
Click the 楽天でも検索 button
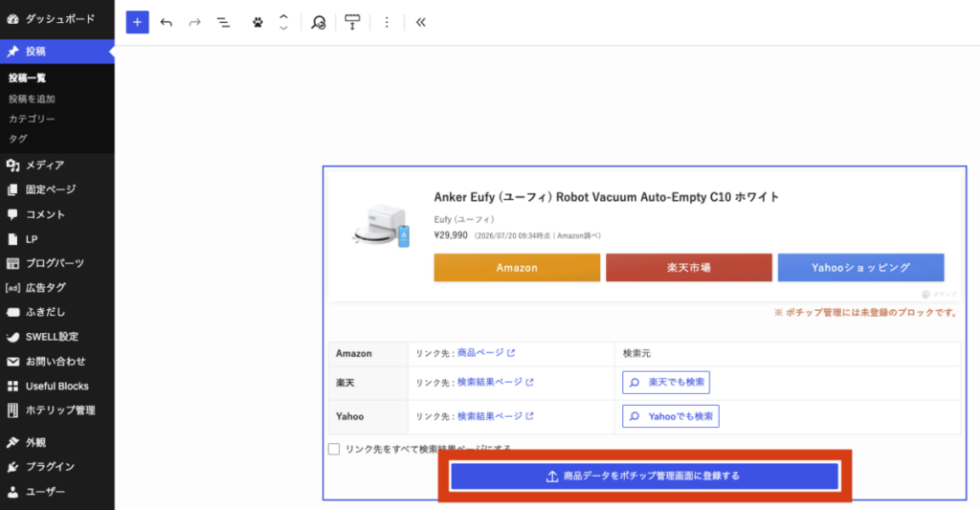[x=666, y=383]
